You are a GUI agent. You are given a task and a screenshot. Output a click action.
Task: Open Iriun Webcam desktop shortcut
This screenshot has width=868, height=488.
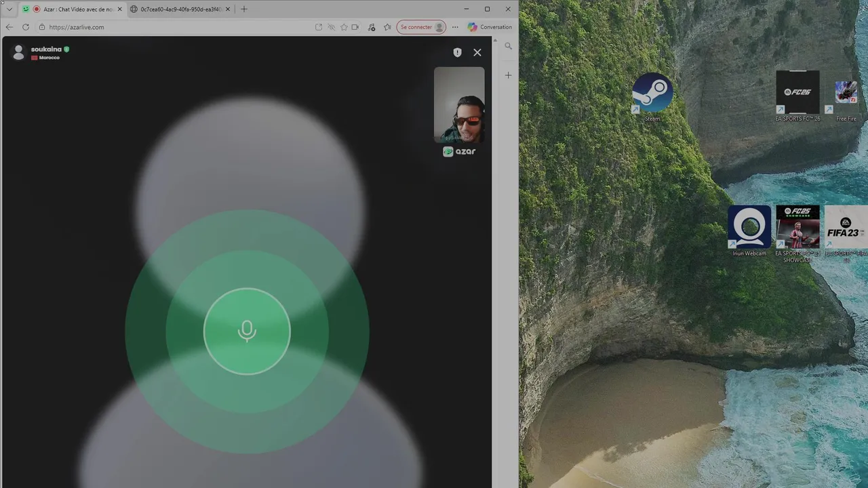point(749,231)
